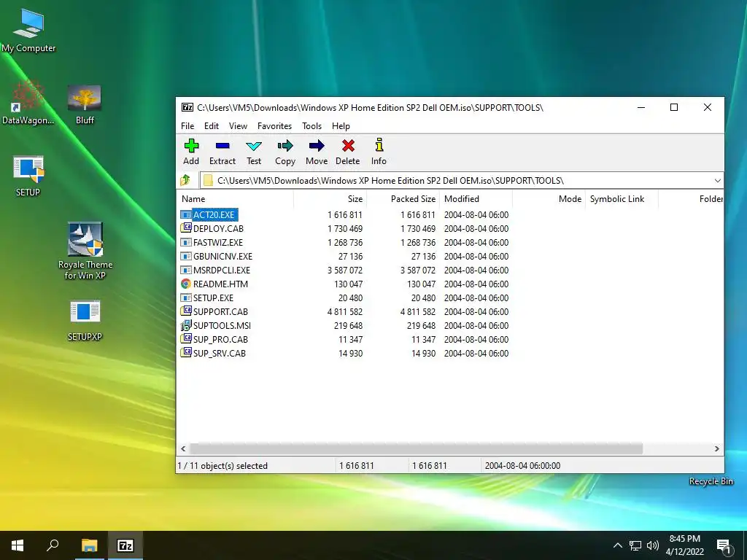Screen dimensions: 747x560
Task: Sort by Symbolic Link column
Action: pos(622,199)
